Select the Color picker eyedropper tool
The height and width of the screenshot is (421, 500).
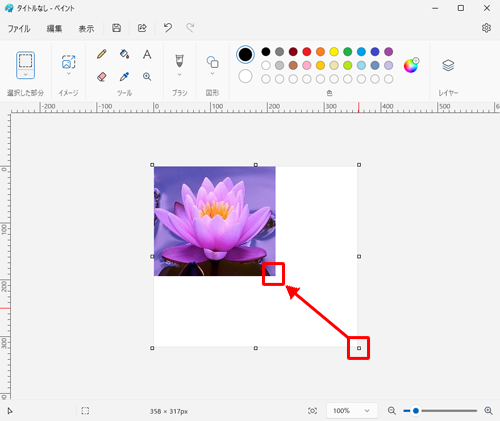click(x=124, y=77)
